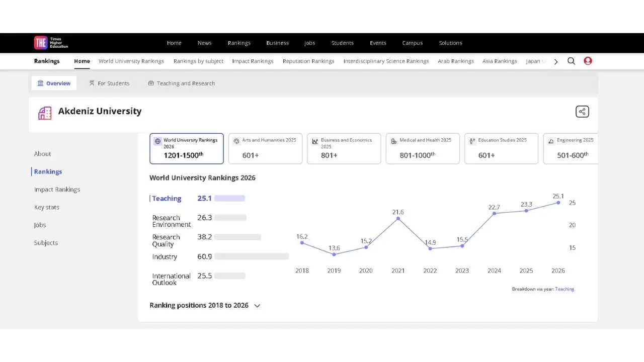Select the Teaching score metric

(x=167, y=199)
